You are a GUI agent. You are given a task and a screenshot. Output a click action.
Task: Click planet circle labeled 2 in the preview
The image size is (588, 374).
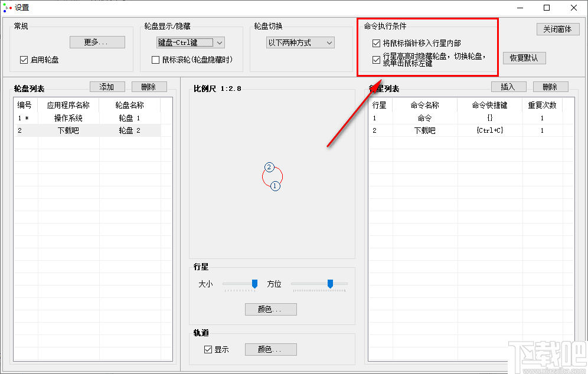click(270, 168)
